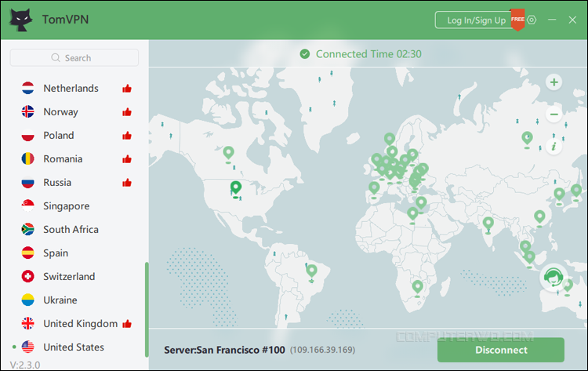Open map info with the i button

[554, 146]
